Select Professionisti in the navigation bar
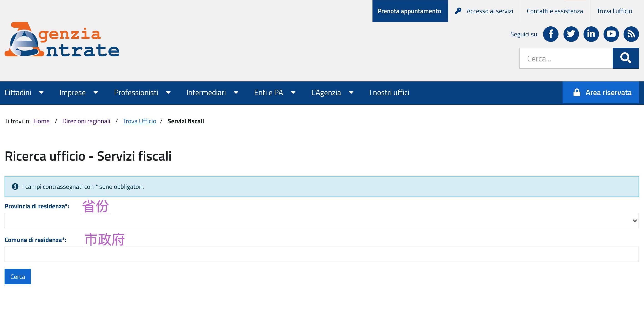Image resolution: width=644 pixels, height=323 pixels. (x=136, y=93)
